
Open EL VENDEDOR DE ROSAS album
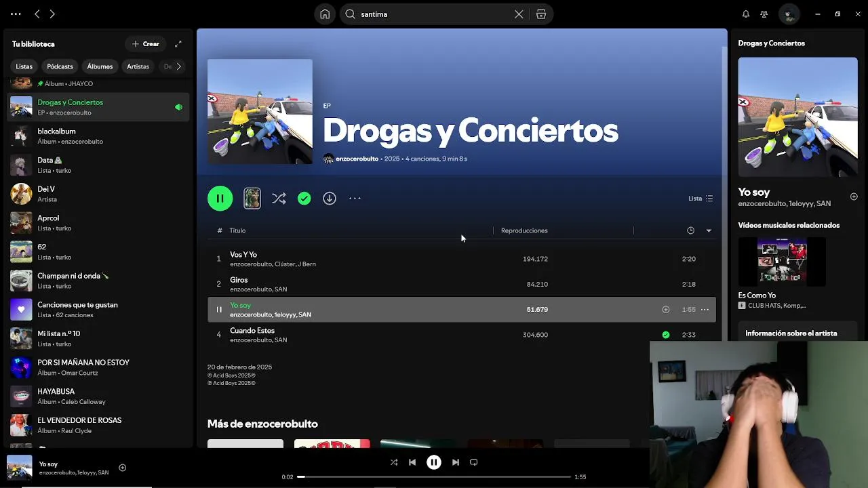coord(98,425)
